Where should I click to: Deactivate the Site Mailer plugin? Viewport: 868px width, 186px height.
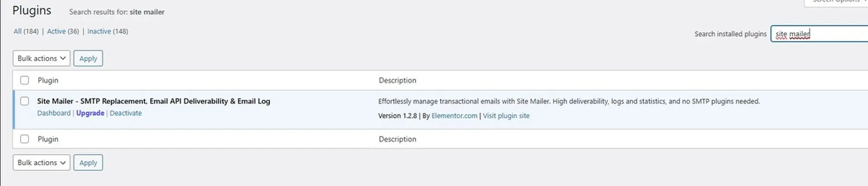[x=125, y=113]
